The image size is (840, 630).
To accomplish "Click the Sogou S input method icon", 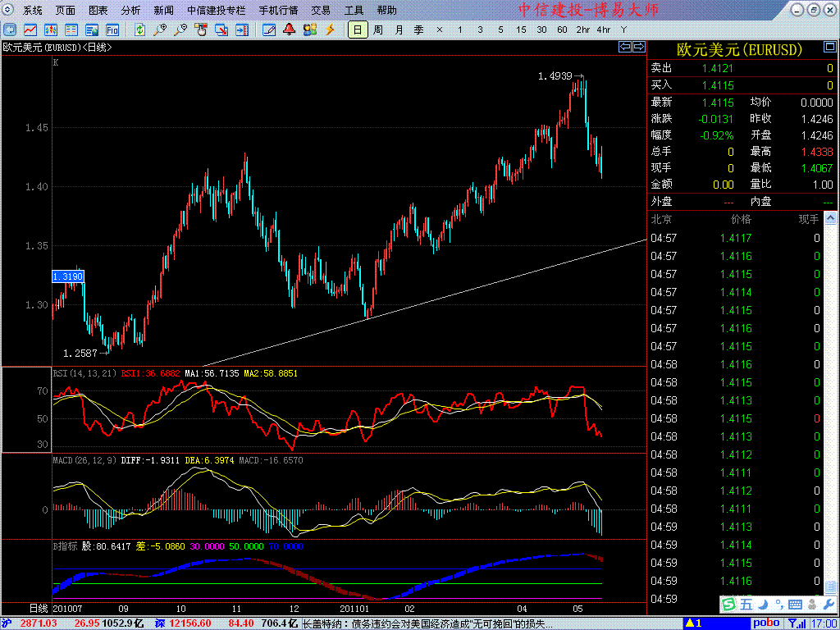I will pos(728,605).
